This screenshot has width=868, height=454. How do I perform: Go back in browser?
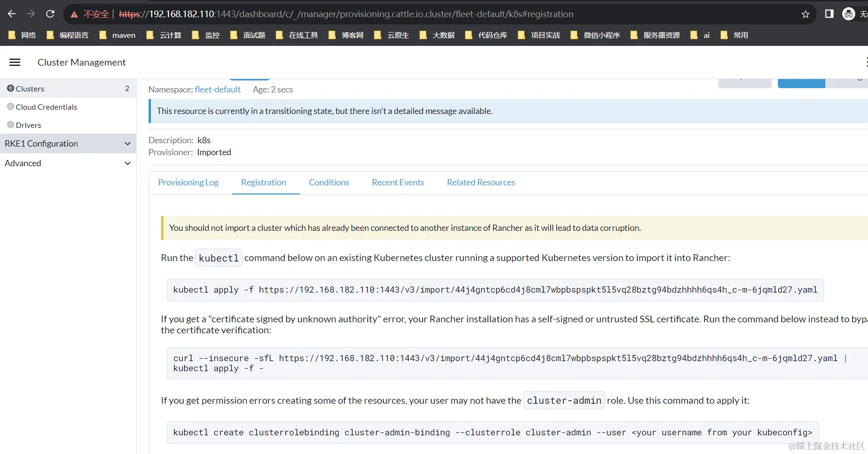coord(12,14)
